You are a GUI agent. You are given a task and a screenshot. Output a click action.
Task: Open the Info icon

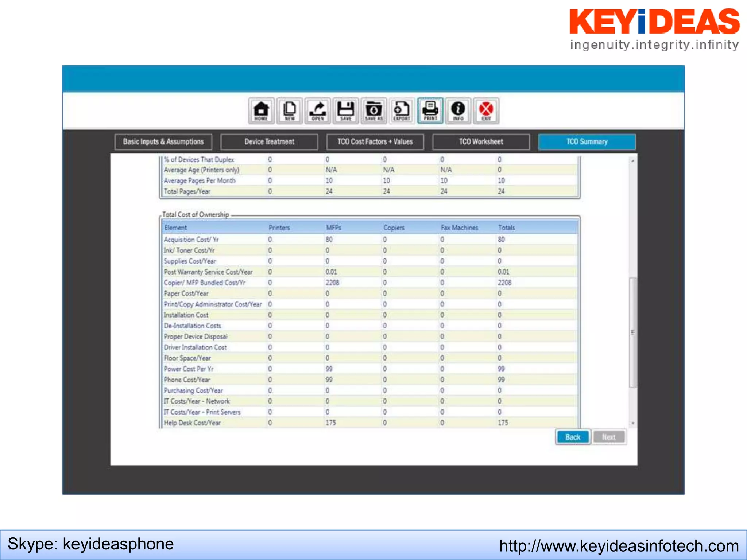click(458, 110)
